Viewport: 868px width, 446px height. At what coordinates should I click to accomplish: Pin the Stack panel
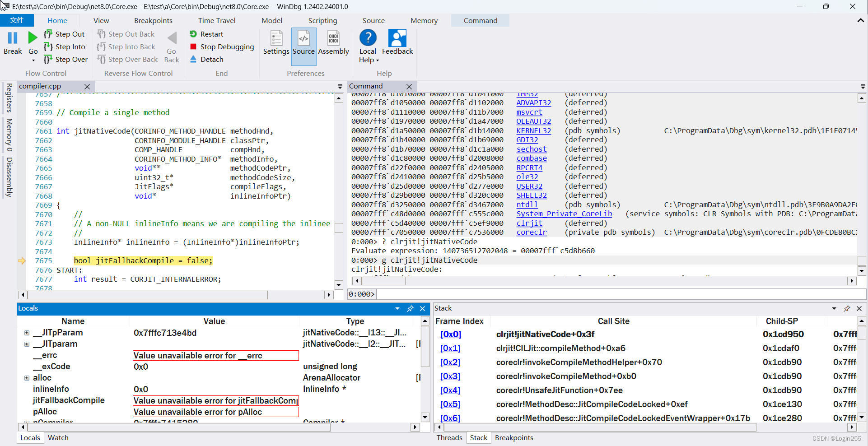[x=847, y=308]
